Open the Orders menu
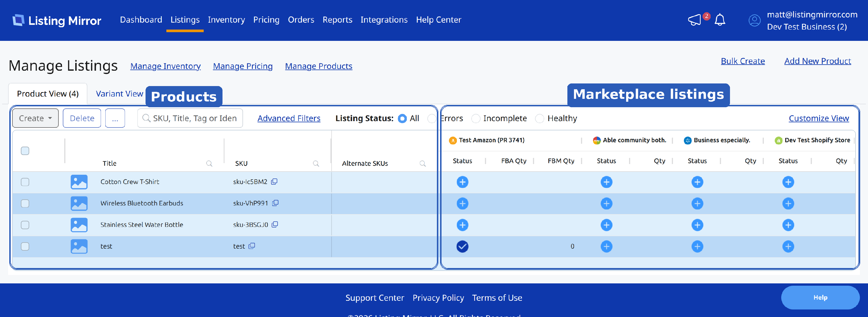Viewport: 868px width, 317px height. 301,20
